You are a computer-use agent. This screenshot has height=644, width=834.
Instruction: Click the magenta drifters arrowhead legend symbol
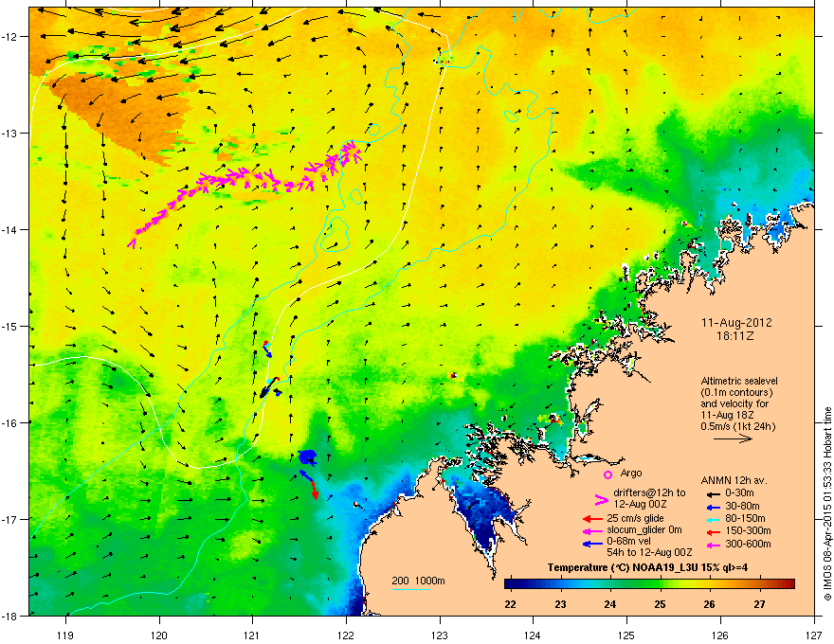click(601, 499)
